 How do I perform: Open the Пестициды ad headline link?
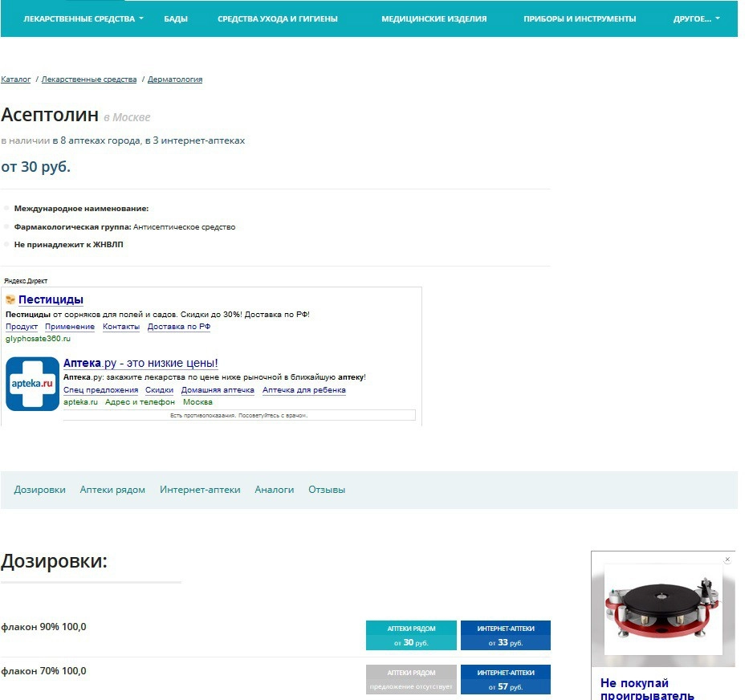51,300
